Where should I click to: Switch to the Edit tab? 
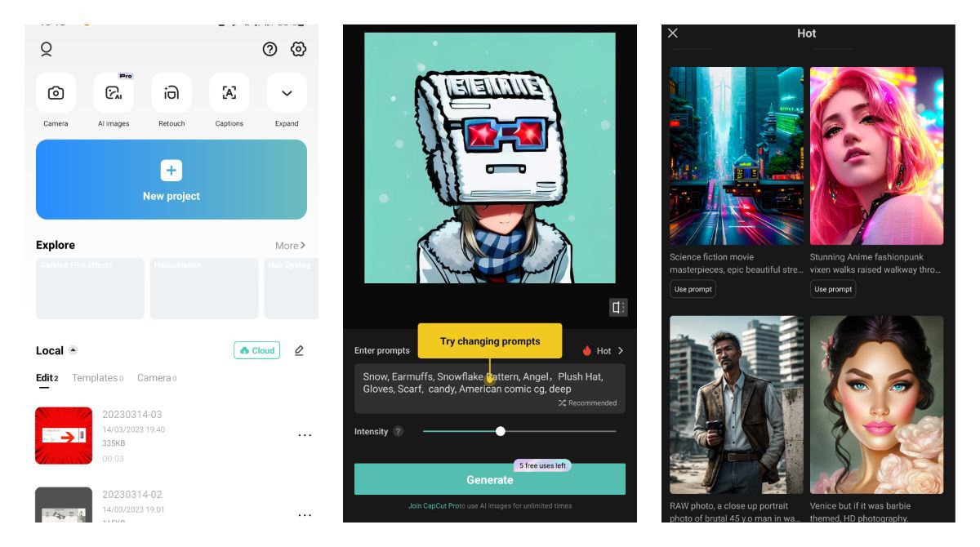pos(47,378)
